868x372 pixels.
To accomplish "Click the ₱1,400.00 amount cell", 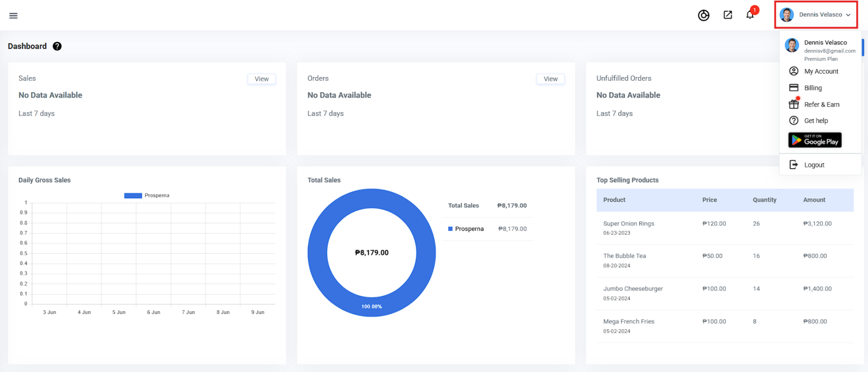I will pos(818,288).
